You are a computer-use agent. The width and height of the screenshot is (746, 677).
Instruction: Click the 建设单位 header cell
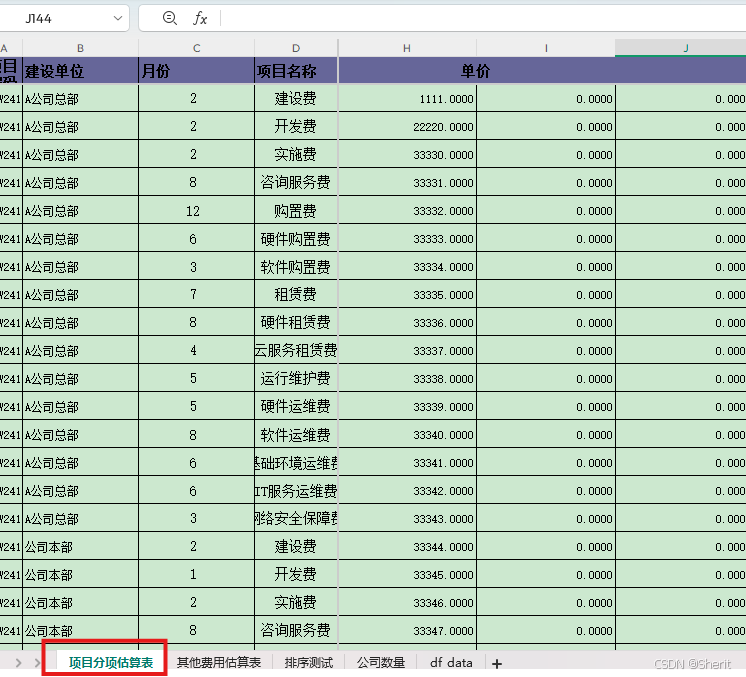coord(80,71)
